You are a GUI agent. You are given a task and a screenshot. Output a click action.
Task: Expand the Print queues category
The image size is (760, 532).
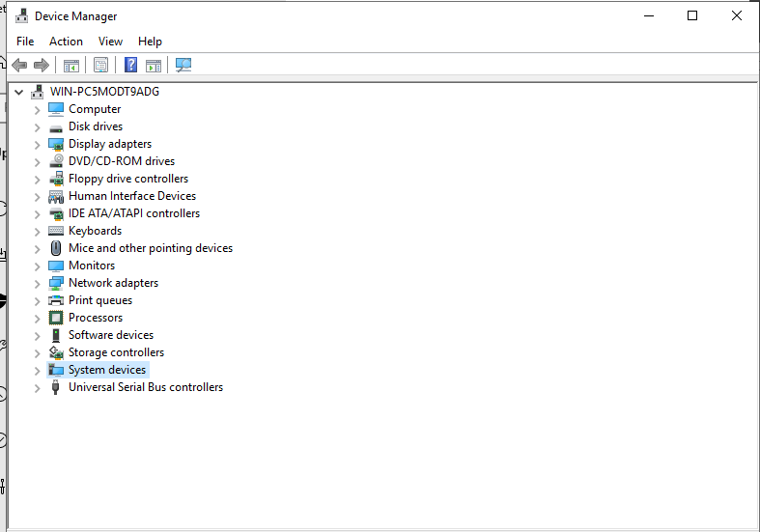pos(37,301)
